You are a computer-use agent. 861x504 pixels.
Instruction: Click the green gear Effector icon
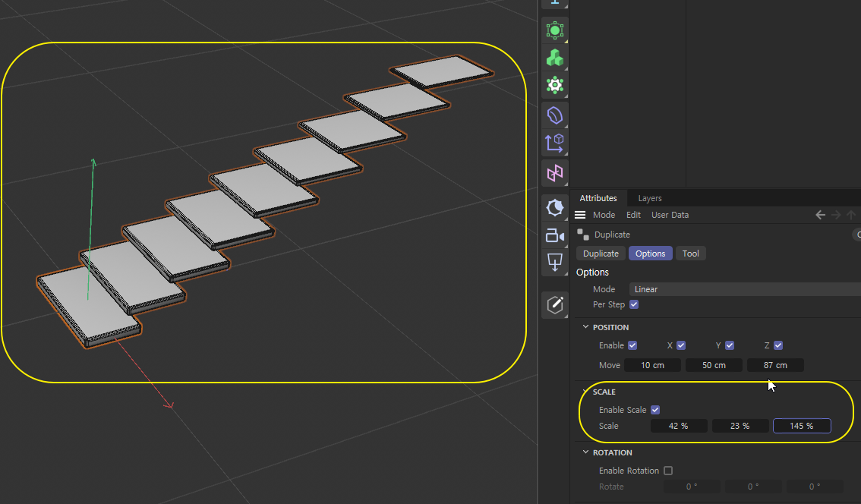(554, 85)
